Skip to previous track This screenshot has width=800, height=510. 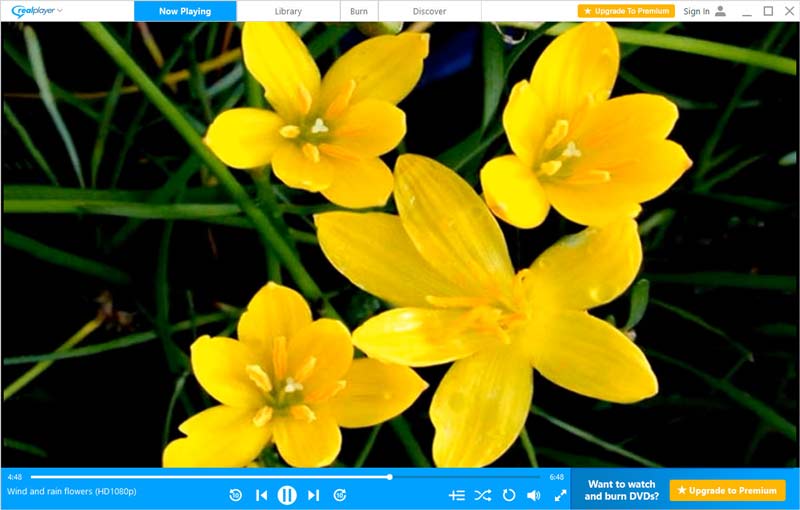pos(261,495)
